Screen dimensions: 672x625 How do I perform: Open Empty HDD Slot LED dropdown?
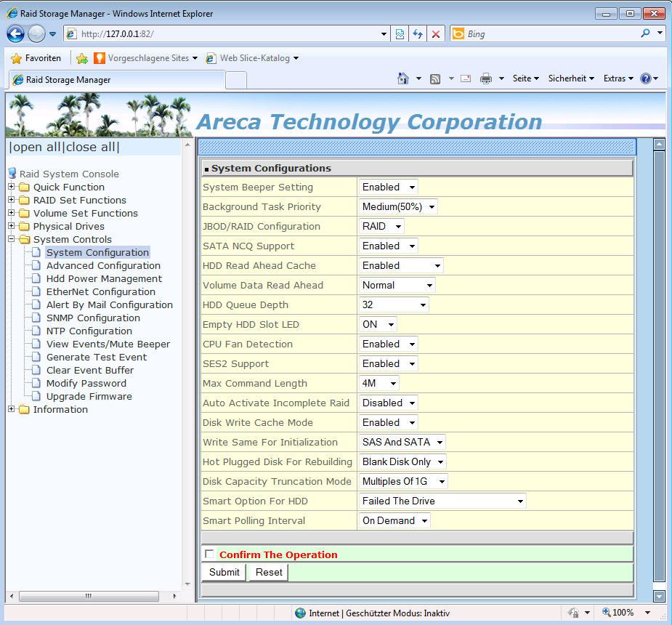tap(378, 325)
